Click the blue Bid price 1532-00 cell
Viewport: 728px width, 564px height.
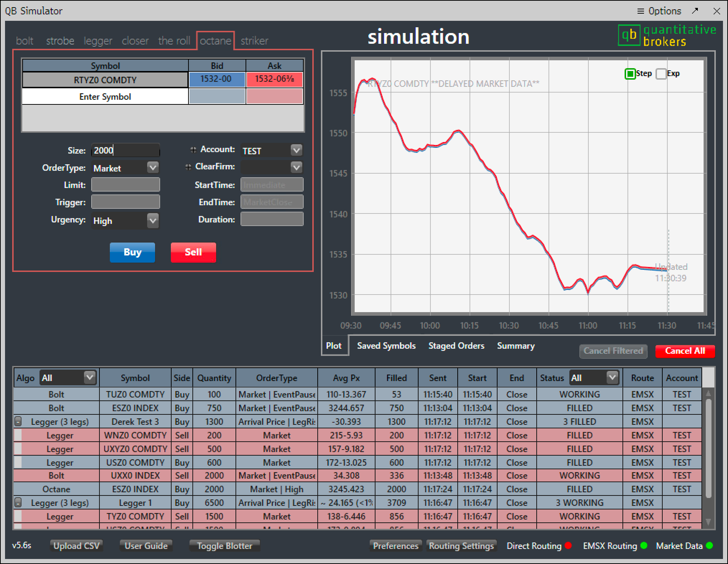(217, 79)
